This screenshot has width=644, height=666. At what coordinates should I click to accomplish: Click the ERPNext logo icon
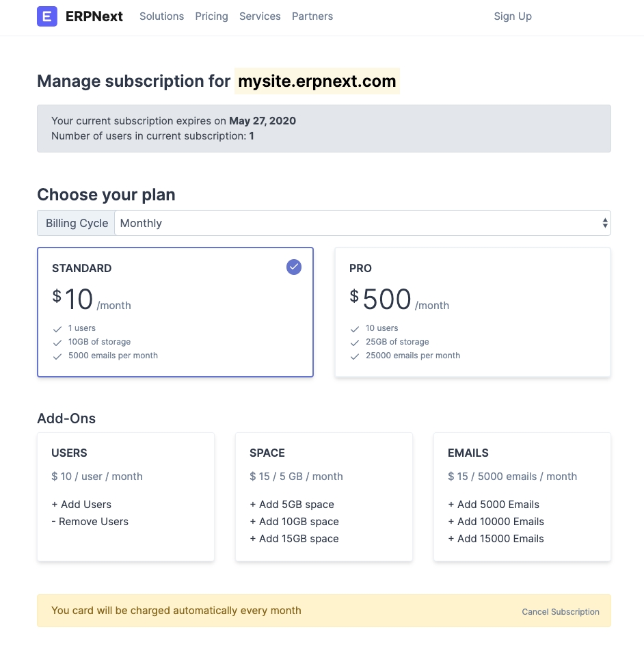tap(47, 16)
